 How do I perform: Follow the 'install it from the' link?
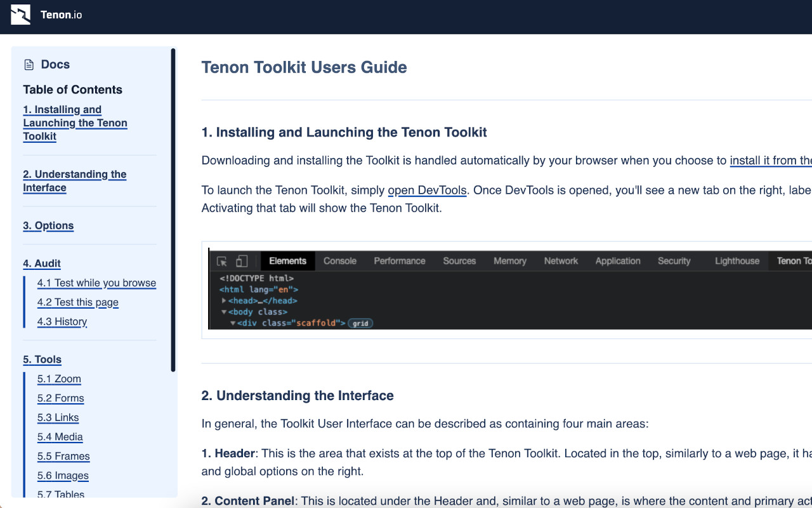(771, 161)
